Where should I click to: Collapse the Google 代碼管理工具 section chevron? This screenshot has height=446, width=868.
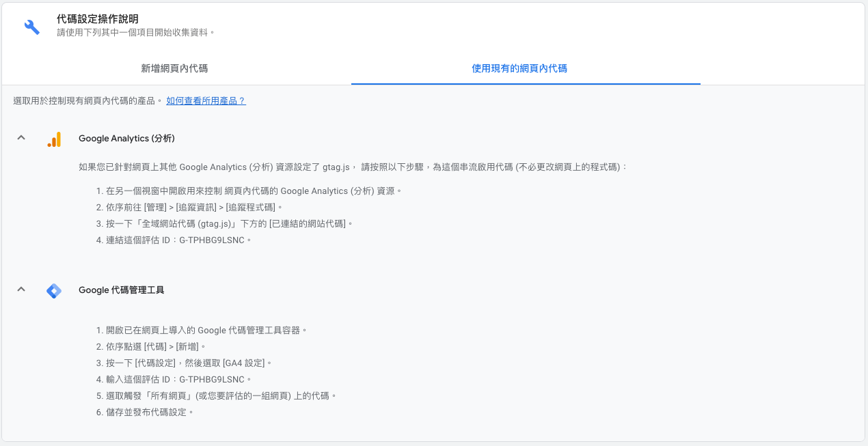pyautogui.click(x=21, y=290)
